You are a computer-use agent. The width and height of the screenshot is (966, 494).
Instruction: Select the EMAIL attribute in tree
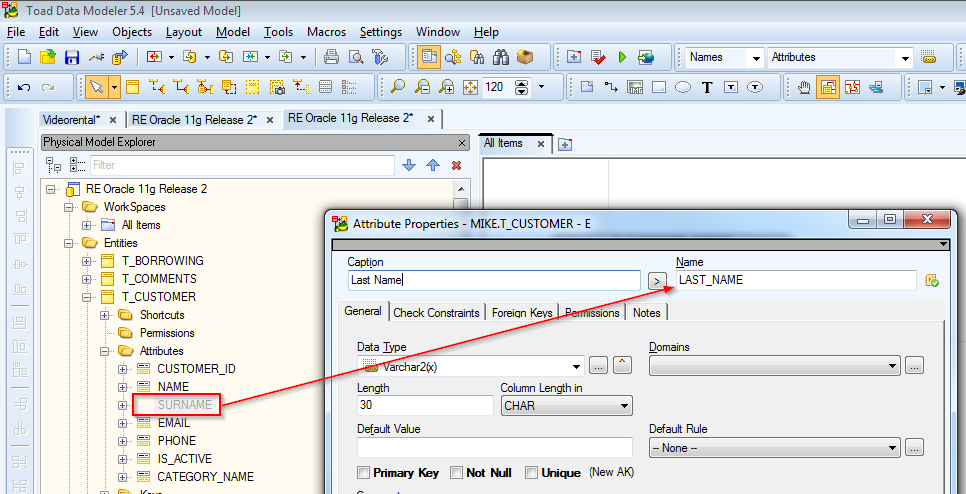point(174,423)
